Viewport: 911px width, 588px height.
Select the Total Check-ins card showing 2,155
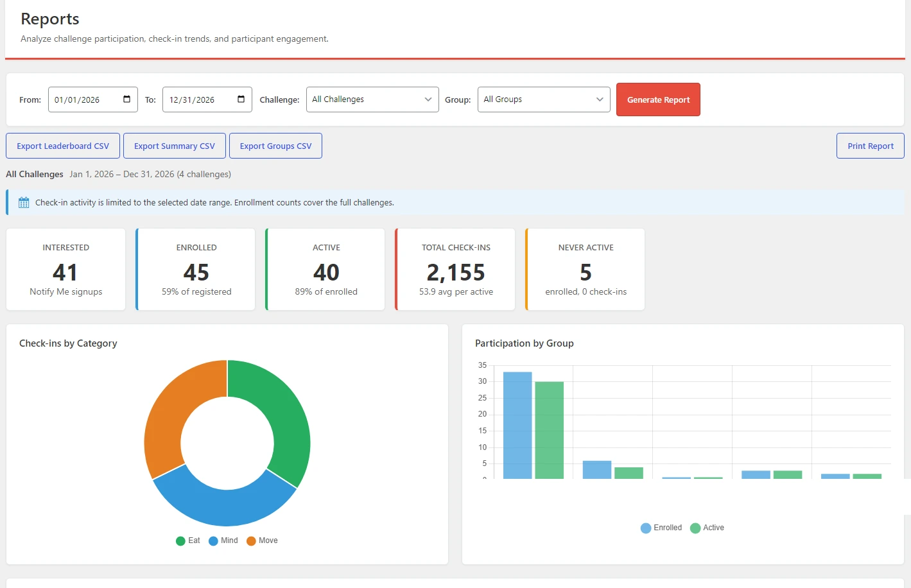click(455, 270)
